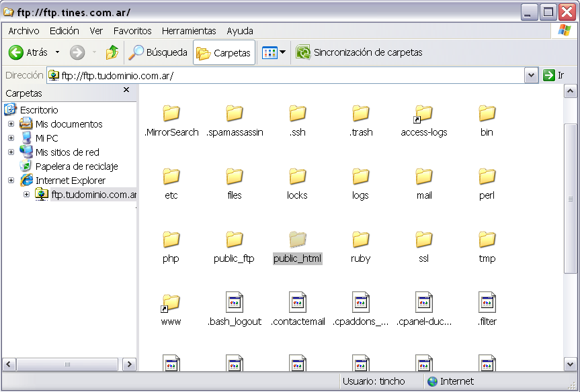The width and height of the screenshot is (580, 392).
Task: Click the Dirección address field
Action: coord(286,76)
